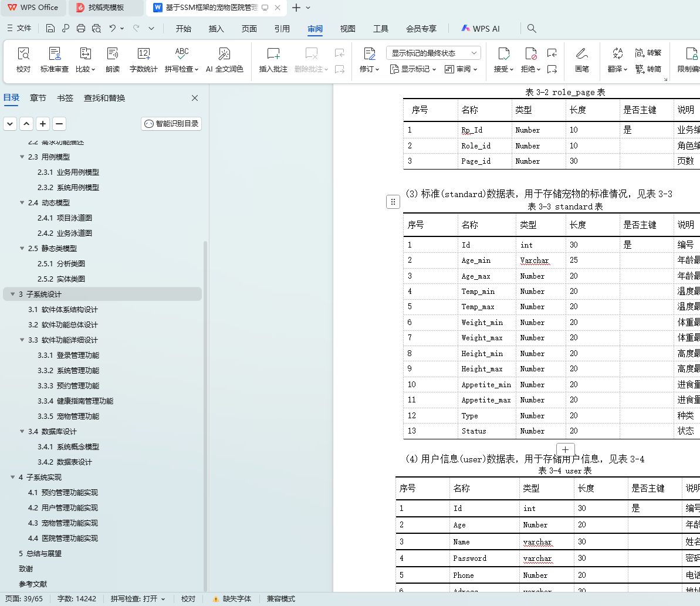Click the print preview icon
The image size is (700, 606).
pos(96,29)
